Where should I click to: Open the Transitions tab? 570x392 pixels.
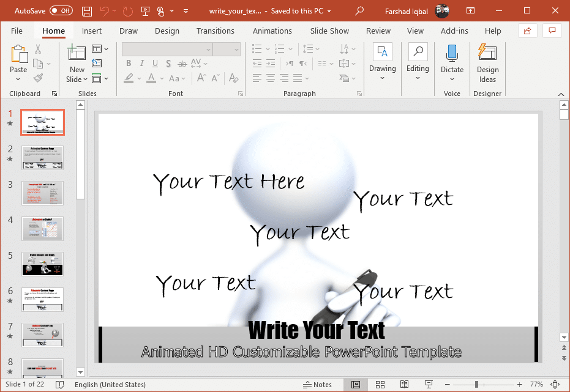point(216,31)
